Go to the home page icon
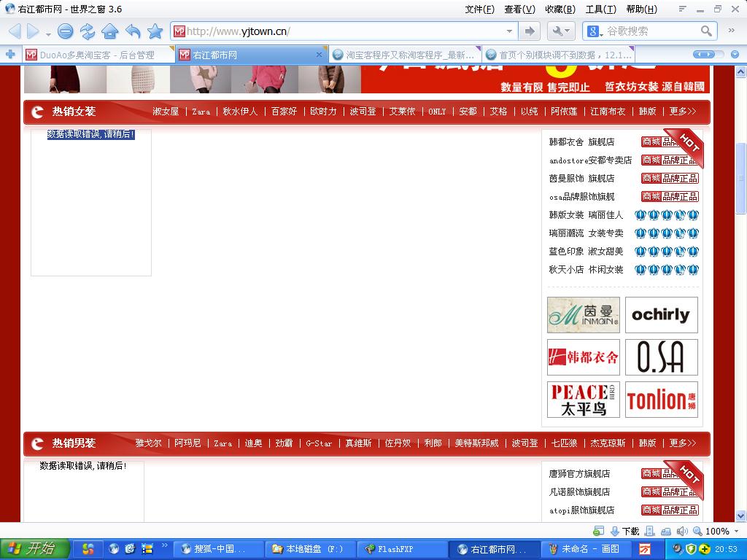This screenshot has width=747, height=560. point(110,31)
